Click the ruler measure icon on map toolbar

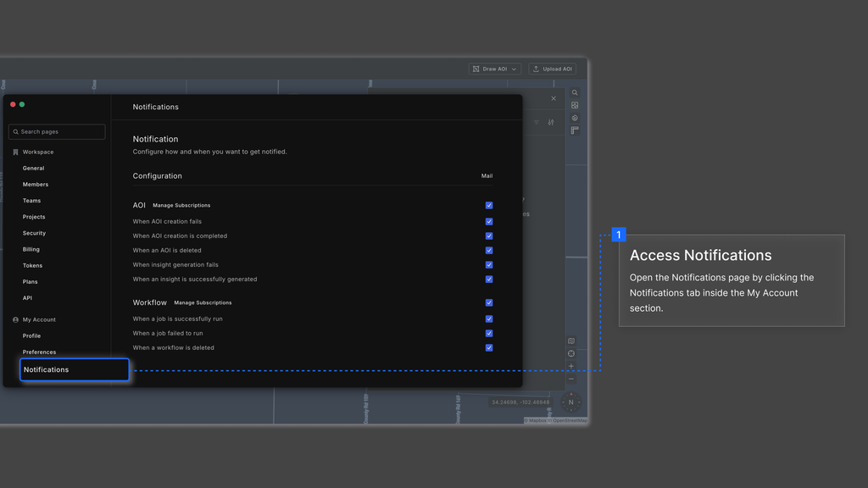pyautogui.click(x=575, y=130)
